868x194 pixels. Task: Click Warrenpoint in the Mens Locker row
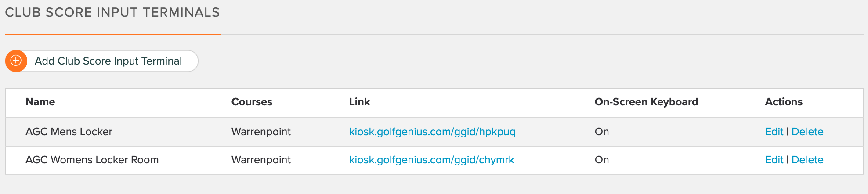[261, 132]
